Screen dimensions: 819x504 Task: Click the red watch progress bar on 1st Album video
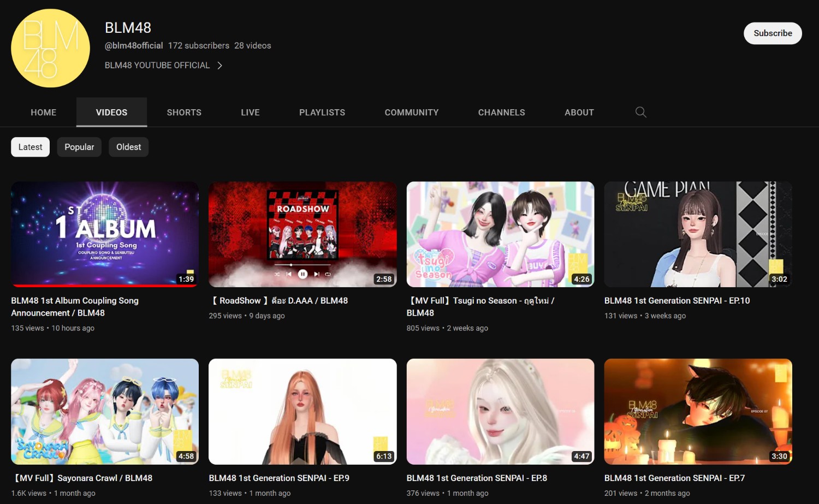[x=105, y=286]
